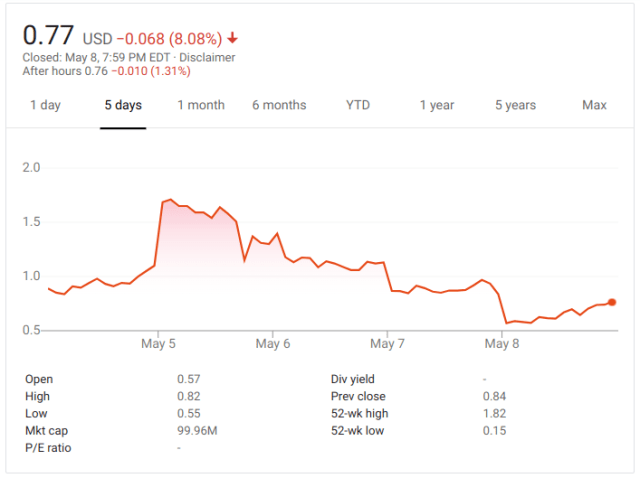Viewport: 640px width, 478px height.
Task: Click the red down arrow icon
Action: point(232,38)
